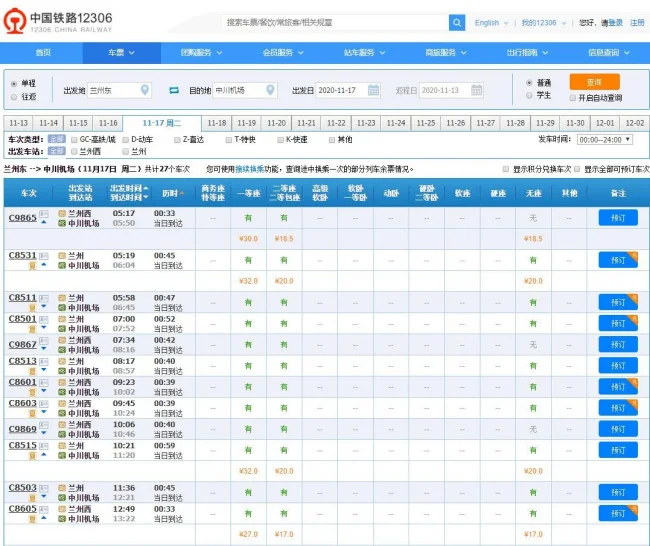
Task: Open train number C8603 link
Action: point(23,403)
